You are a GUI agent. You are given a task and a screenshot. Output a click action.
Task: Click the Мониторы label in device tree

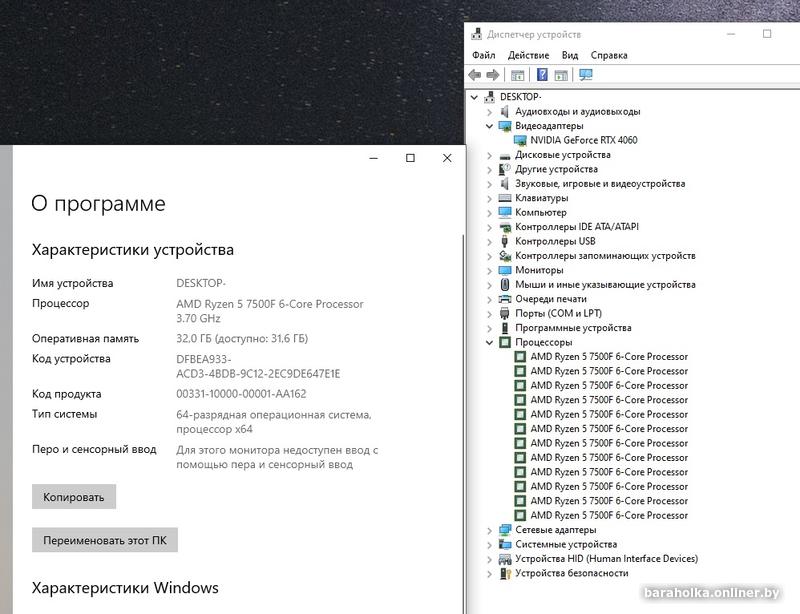539,270
